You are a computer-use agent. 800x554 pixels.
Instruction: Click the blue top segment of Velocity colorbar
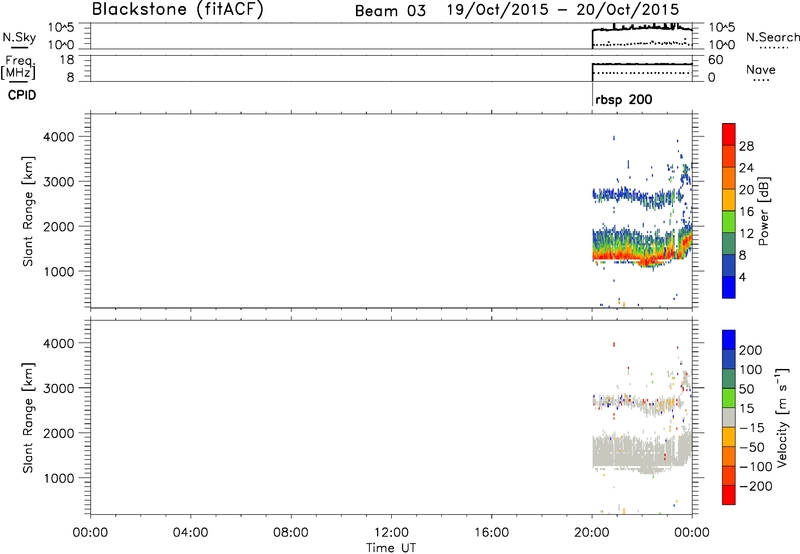(729, 340)
